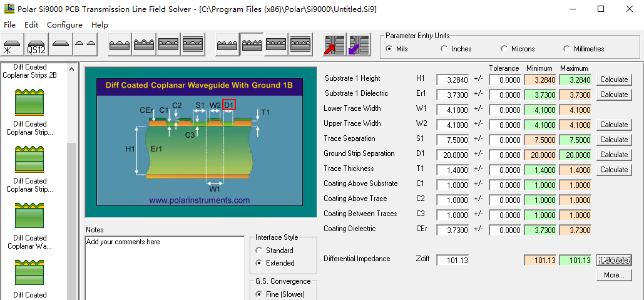Open the Configure menu
Viewport: 644px width, 300px height.
coord(64,24)
